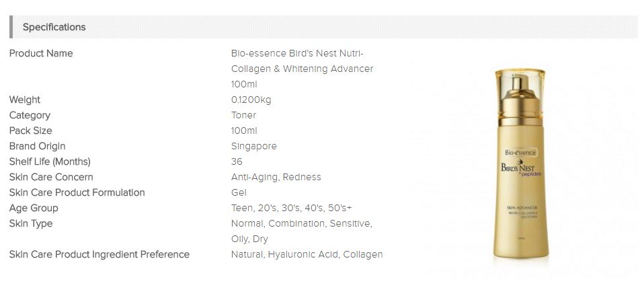Select the Skin Type label
Image resolution: width=644 pixels, height=306 pixels.
31,223
